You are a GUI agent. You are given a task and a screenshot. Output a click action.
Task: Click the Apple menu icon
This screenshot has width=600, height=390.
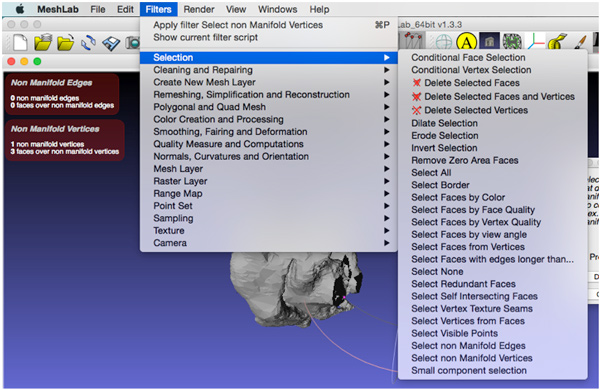click(x=20, y=9)
